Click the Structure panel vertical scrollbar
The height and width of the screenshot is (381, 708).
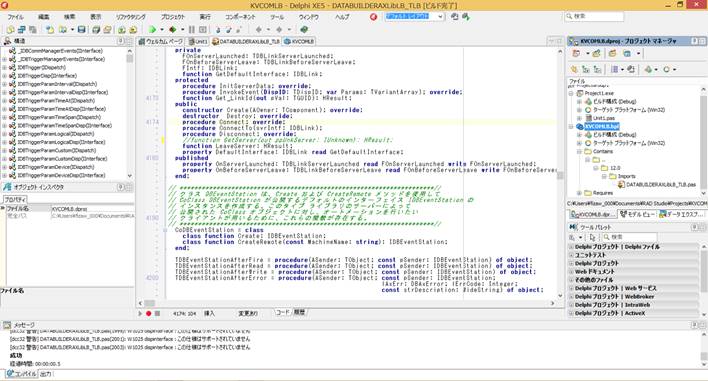(x=130, y=113)
